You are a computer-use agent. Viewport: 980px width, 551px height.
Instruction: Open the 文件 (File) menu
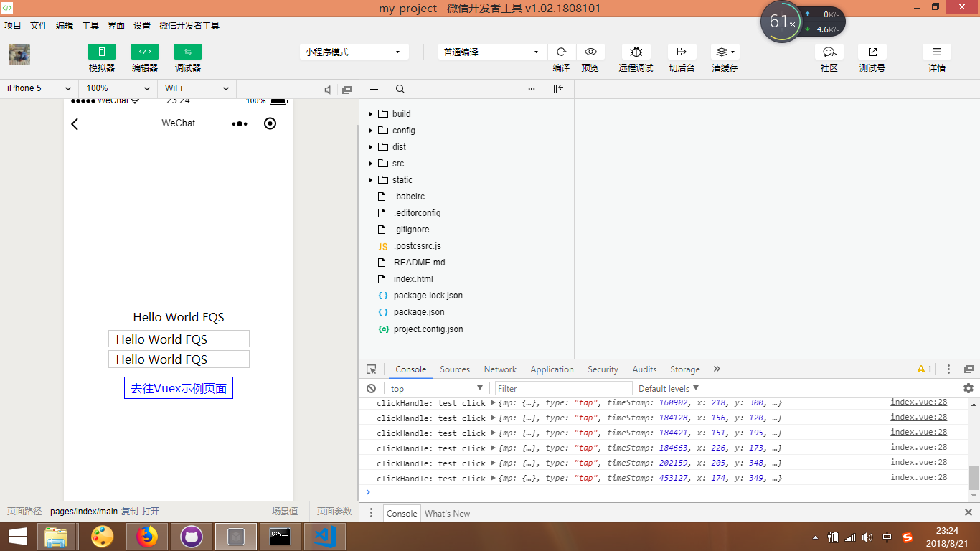click(x=39, y=25)
